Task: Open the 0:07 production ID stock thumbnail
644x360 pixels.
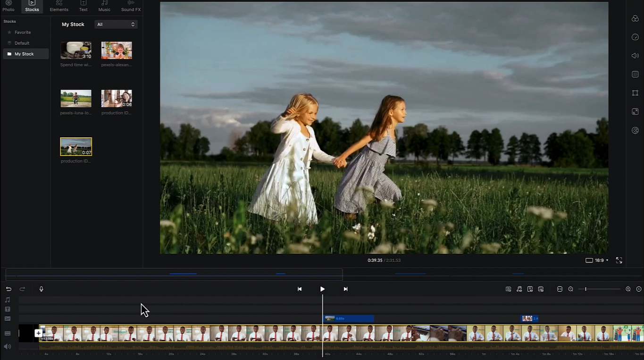Action: tap(75, 146)
